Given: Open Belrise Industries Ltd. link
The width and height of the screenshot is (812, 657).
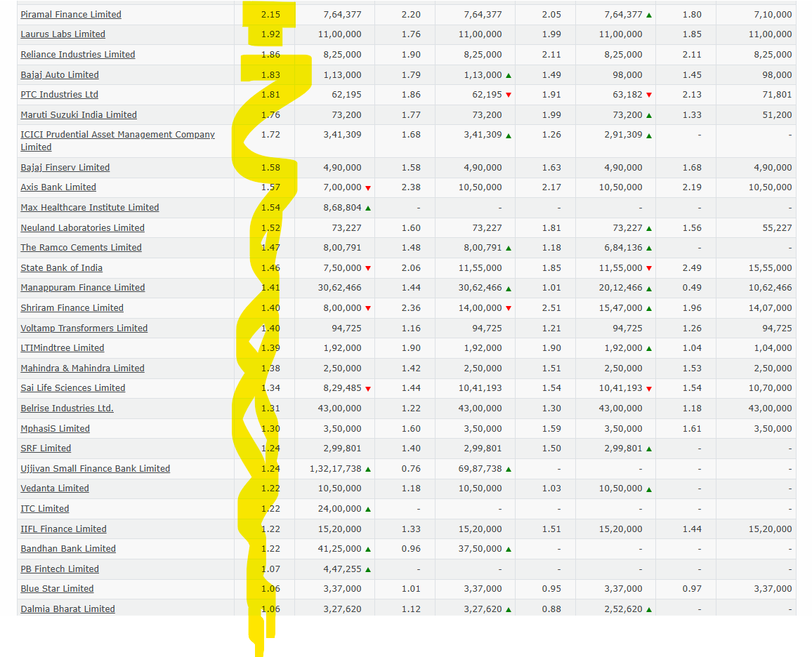Looking at the screenshot, I should 67,408.
